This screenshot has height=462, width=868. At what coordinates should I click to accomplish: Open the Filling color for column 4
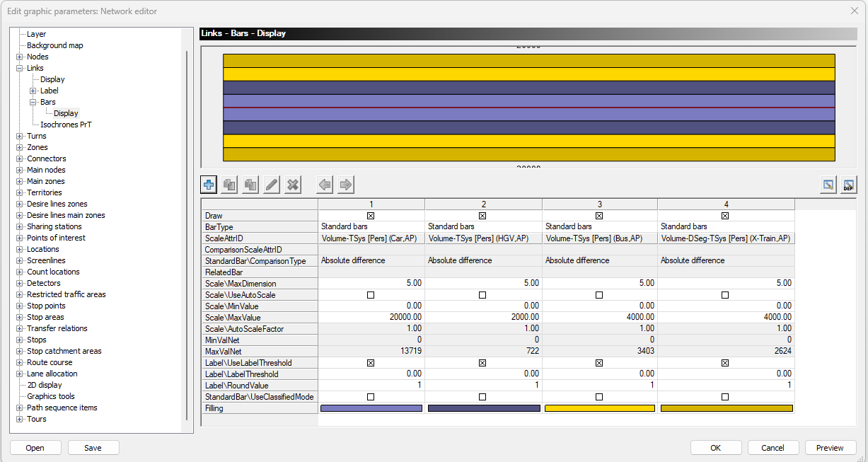726,408
